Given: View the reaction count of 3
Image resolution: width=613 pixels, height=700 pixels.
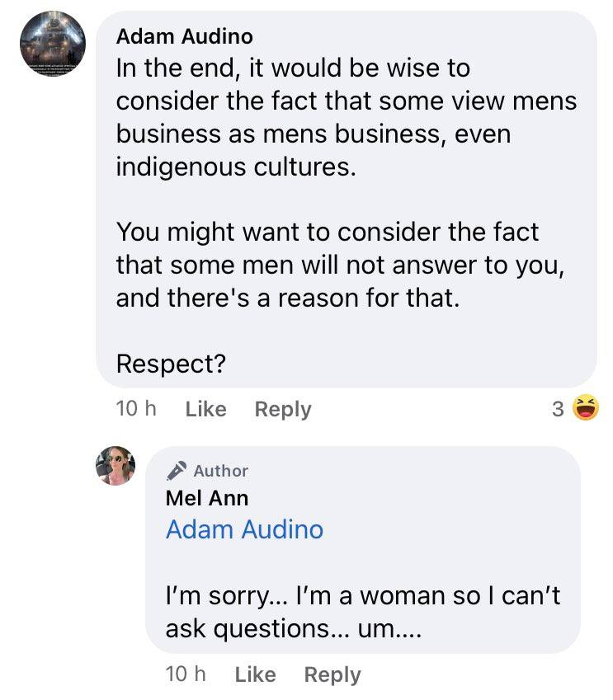Looking at the screenshot, I should pos(558,409).
